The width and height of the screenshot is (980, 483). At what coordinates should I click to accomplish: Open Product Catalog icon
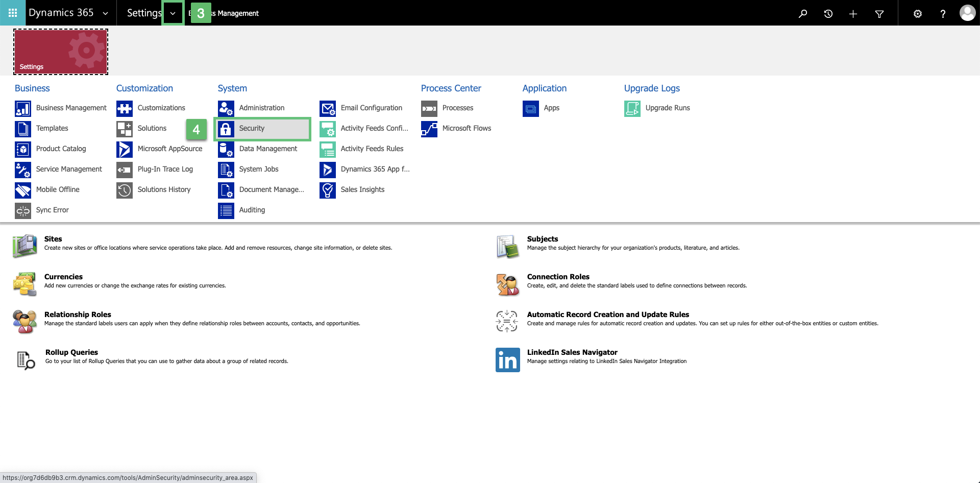tap(23, 150)
